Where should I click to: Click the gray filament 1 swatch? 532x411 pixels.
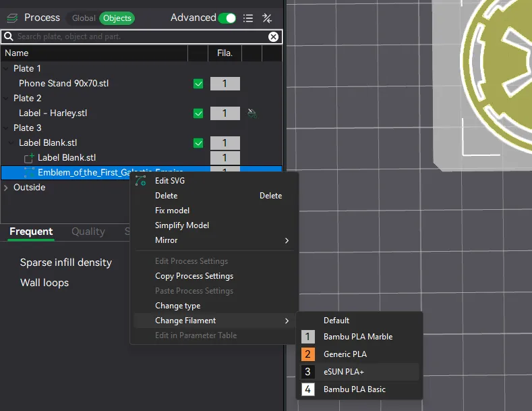[307, 337]
